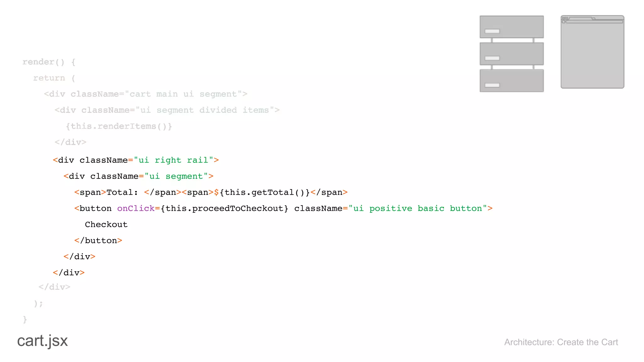Click the "ui right rail" class string

click(174, 160)
